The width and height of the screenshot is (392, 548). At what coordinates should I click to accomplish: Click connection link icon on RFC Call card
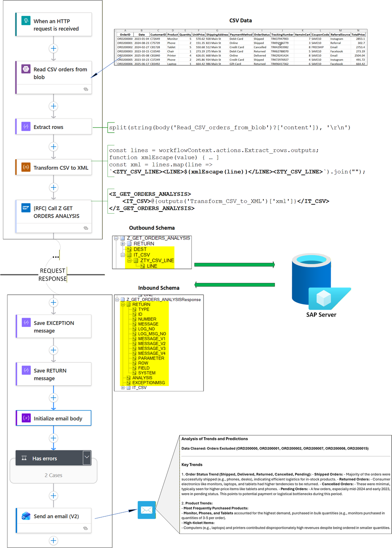[x=86, y=228]
